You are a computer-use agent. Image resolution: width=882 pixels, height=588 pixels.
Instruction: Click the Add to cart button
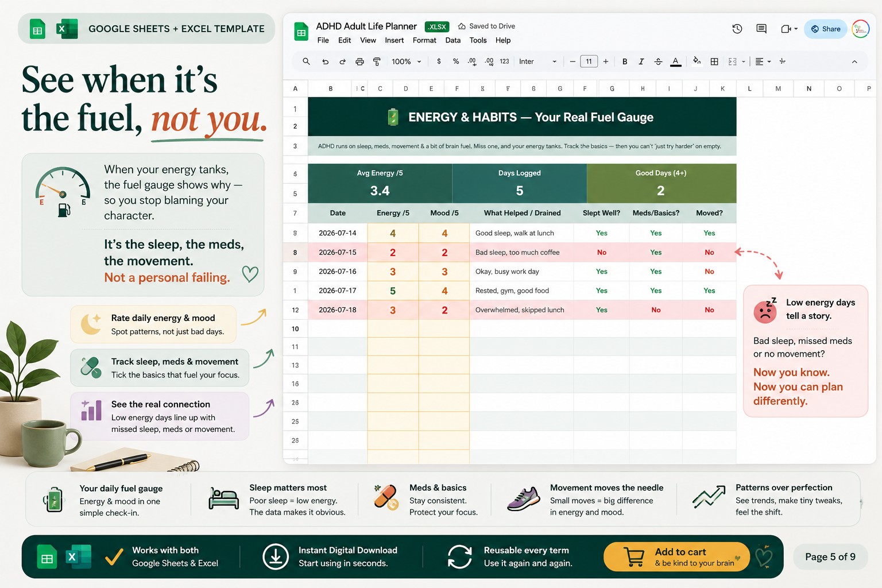[676, 557]
